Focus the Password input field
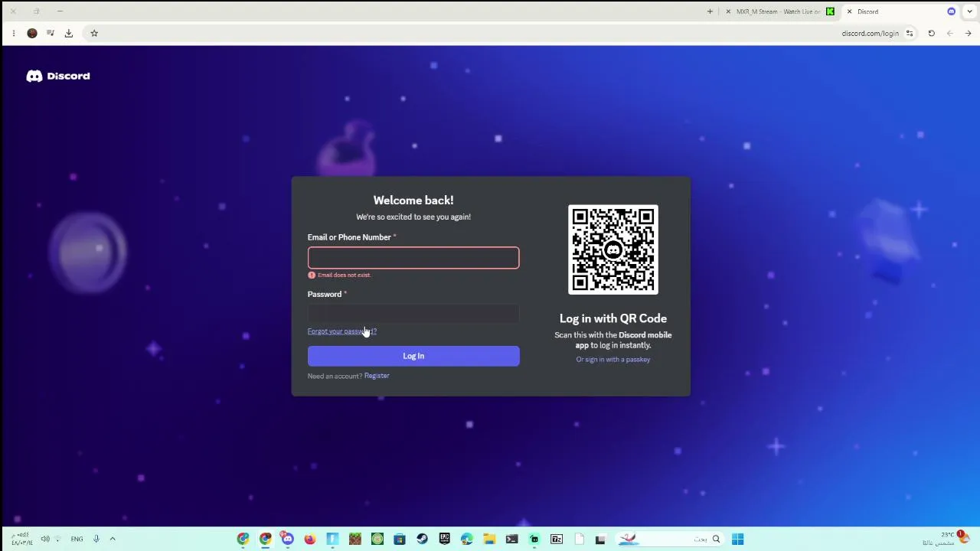Screen dimensions: 980x551 click(413, 314)
